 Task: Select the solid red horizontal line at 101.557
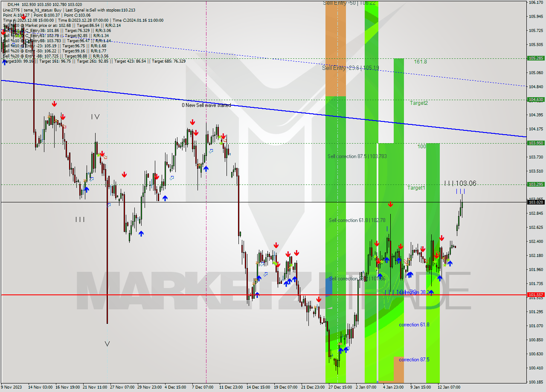coord(263,294)
